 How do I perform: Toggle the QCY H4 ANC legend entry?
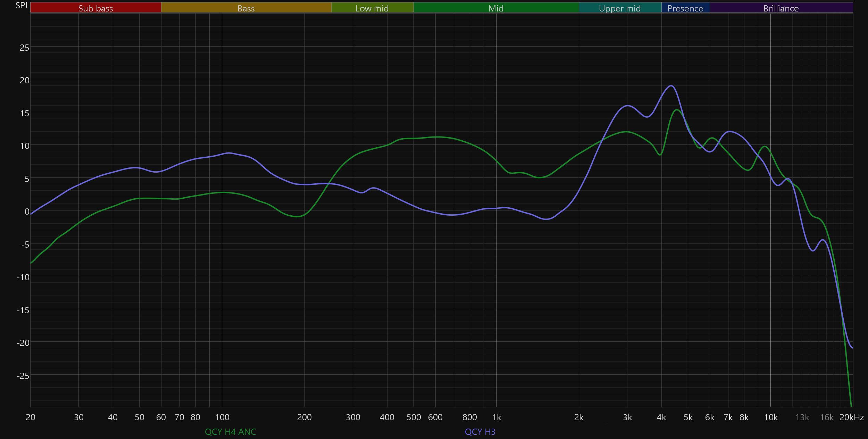[x=230, y=432]
